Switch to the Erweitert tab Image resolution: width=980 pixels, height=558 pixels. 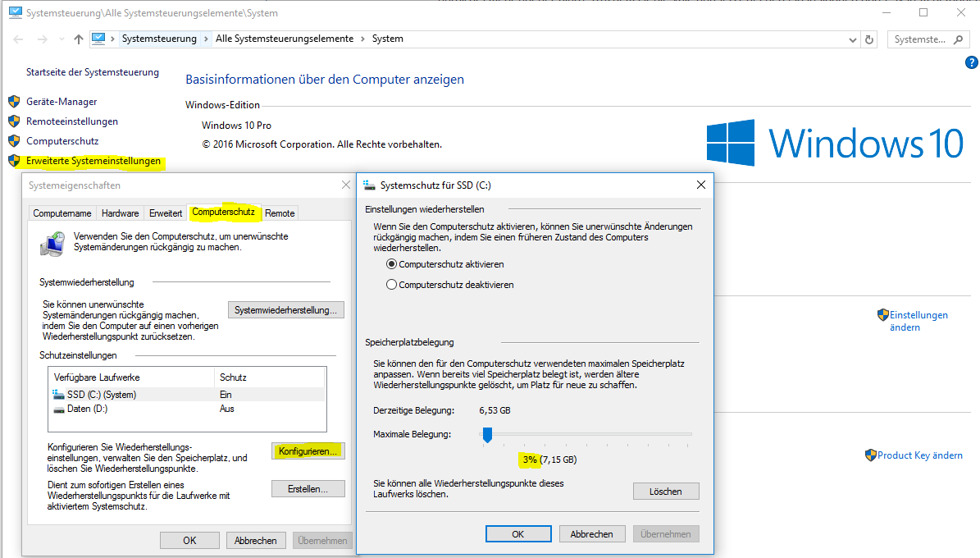[166, 213]
